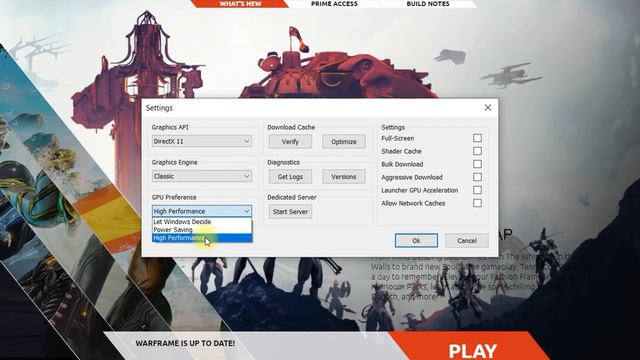
Task: Open the What's New tab
Action: pos(240,4)
